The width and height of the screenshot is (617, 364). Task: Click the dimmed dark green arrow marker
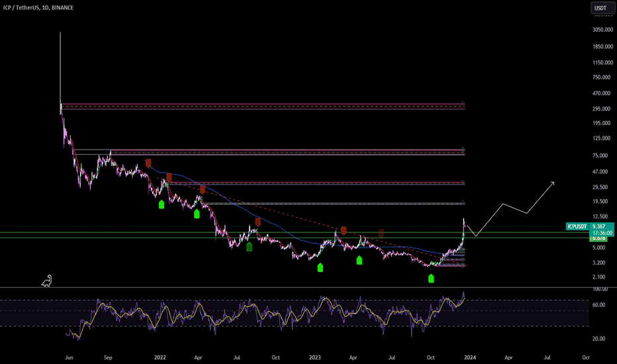(x=249, y=247)
